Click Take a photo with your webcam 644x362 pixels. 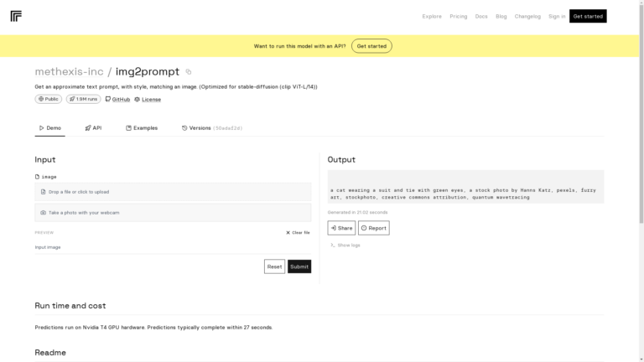(x=173, y=213)
